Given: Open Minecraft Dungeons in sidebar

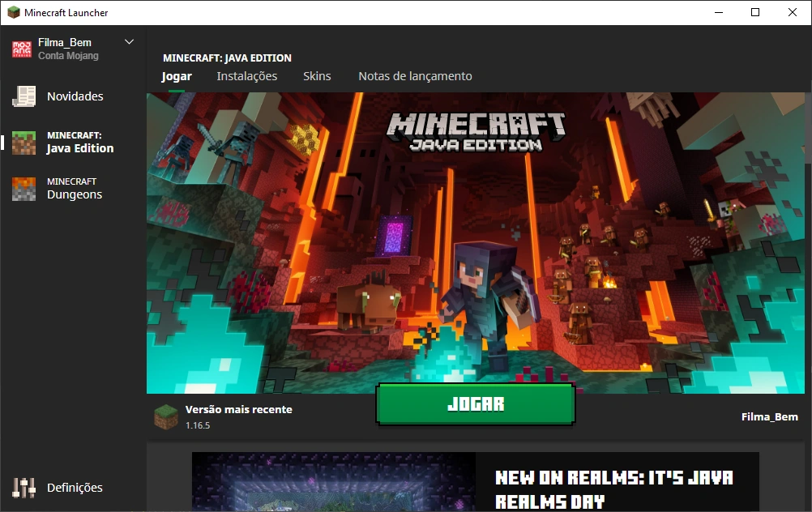Looking at the screenshot, I should pos(72,189).
